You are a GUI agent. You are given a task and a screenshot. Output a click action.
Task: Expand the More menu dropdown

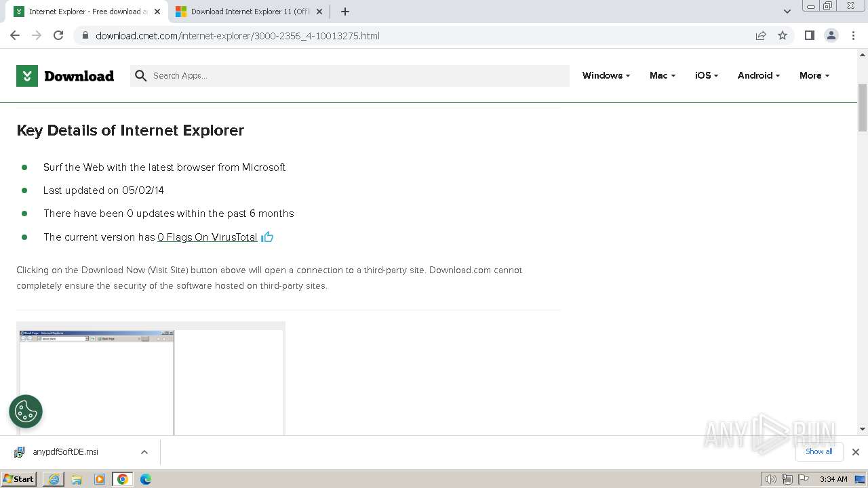(814, 75)
